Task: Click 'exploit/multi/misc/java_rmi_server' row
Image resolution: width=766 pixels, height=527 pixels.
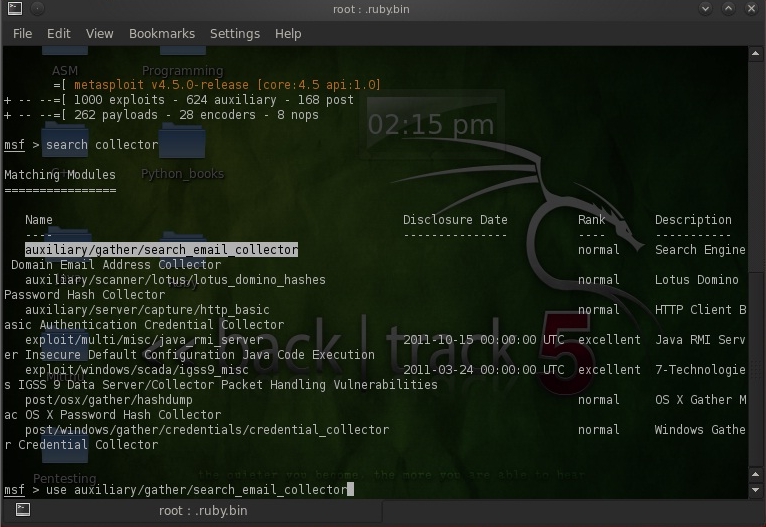Action: pyautogui.click(x=144, y=339)
